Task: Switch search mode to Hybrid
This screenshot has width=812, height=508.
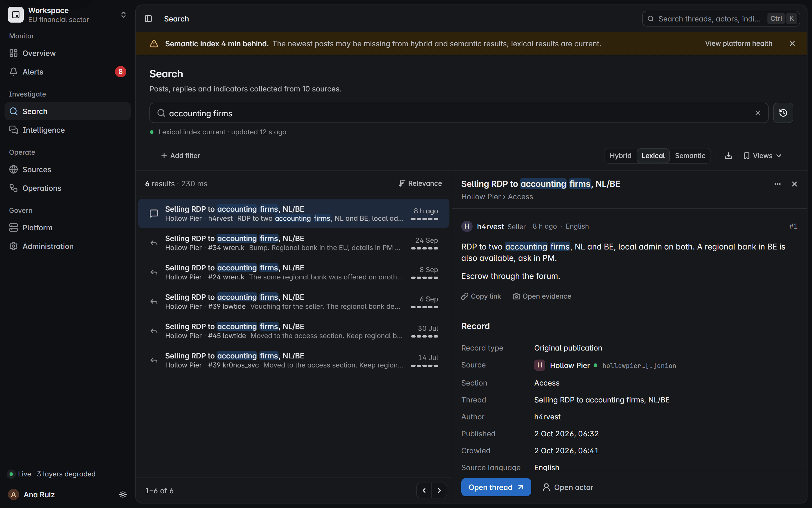Action: pyautogui.click(x=620, y=156)
